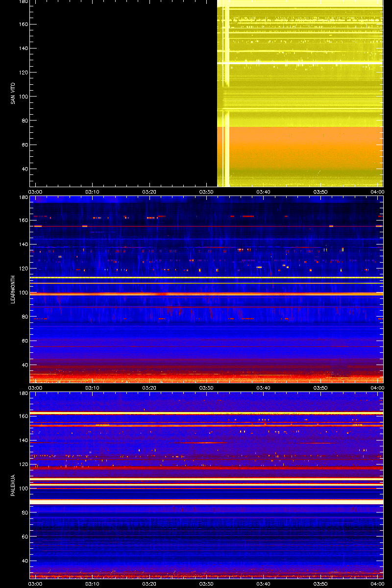Click the 180 tick on Palehua axis

click(x=23, y=393)
